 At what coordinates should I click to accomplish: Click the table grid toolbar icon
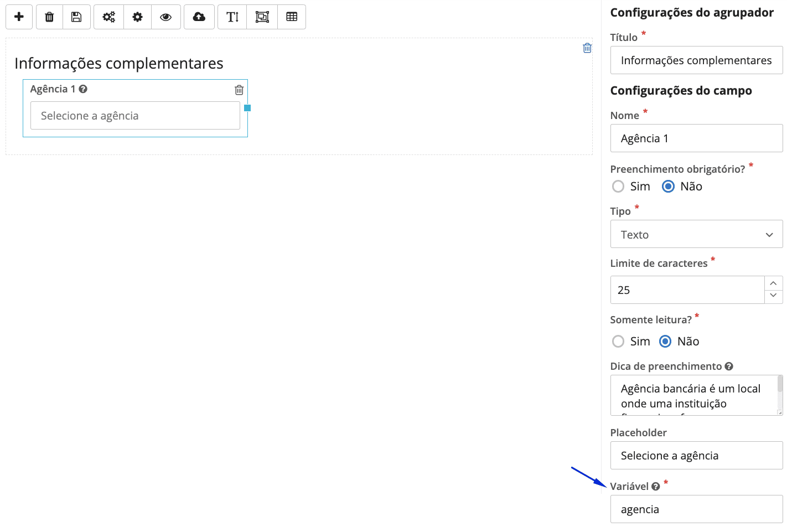click(292, 17)
